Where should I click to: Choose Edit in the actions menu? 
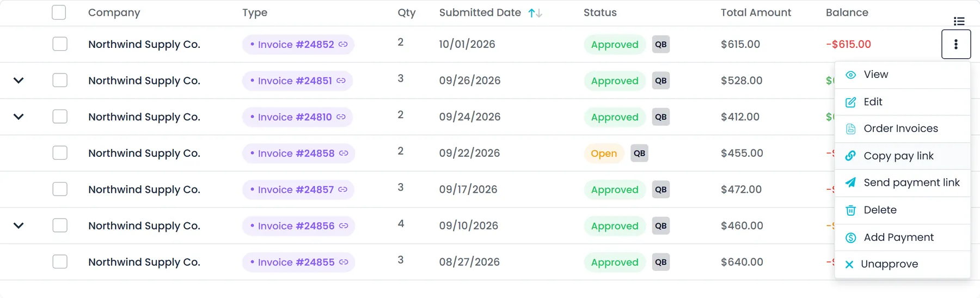(x=903, y=102)
